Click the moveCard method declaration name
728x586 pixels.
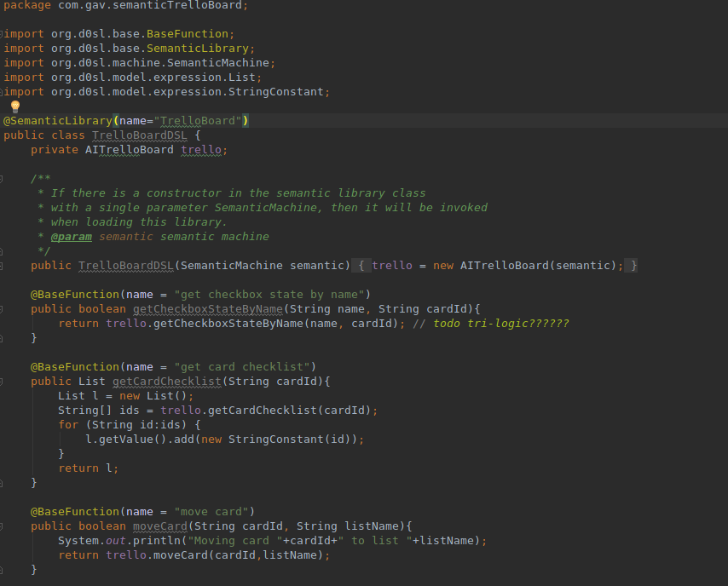[160, 526]
